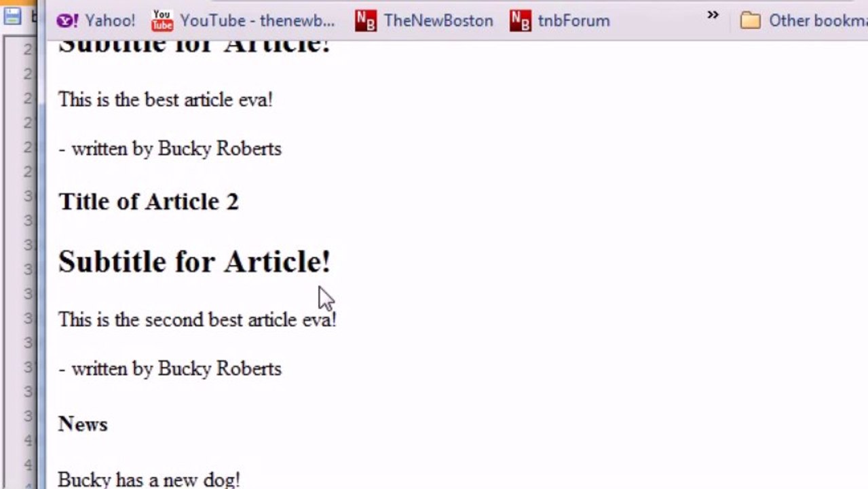Click '- written by Bucky Roberts' below first article

tap(170, 149)
